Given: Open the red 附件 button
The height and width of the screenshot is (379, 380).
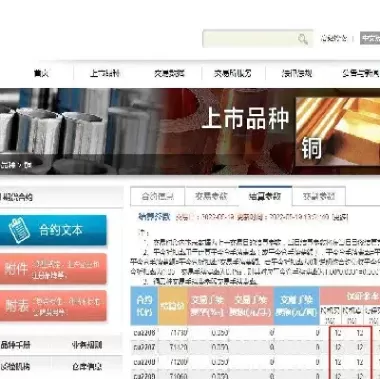Looking at the screenshot, I should tap(53, 269).
